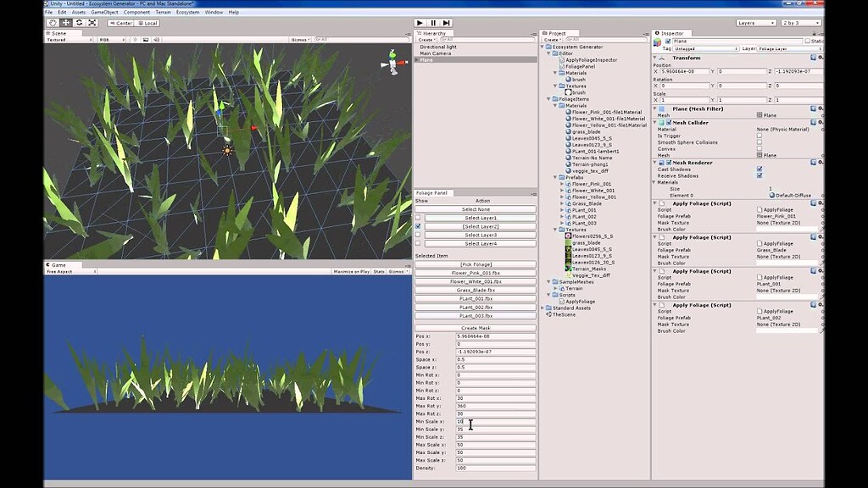Screen dimensions: 868x488
Task: Select the Rotate tool
Action: [x=80, y=23]
